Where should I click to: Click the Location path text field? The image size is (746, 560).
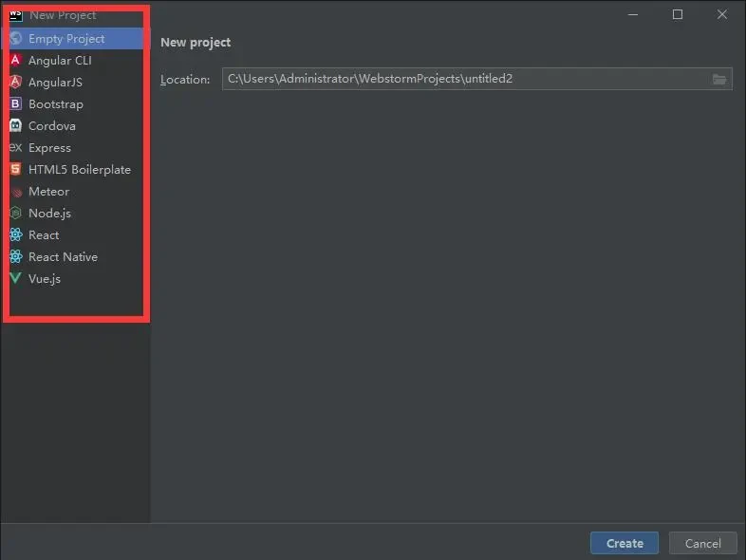(x=465, y=79)
